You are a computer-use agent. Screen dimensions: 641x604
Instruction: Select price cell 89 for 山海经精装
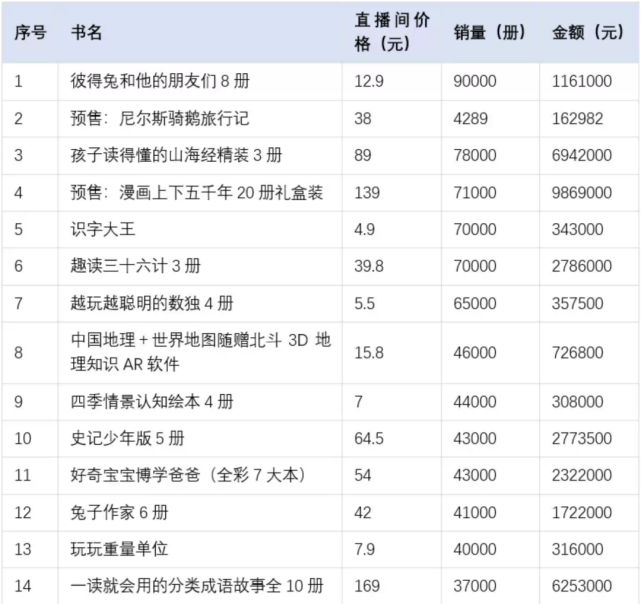point(392,155)
